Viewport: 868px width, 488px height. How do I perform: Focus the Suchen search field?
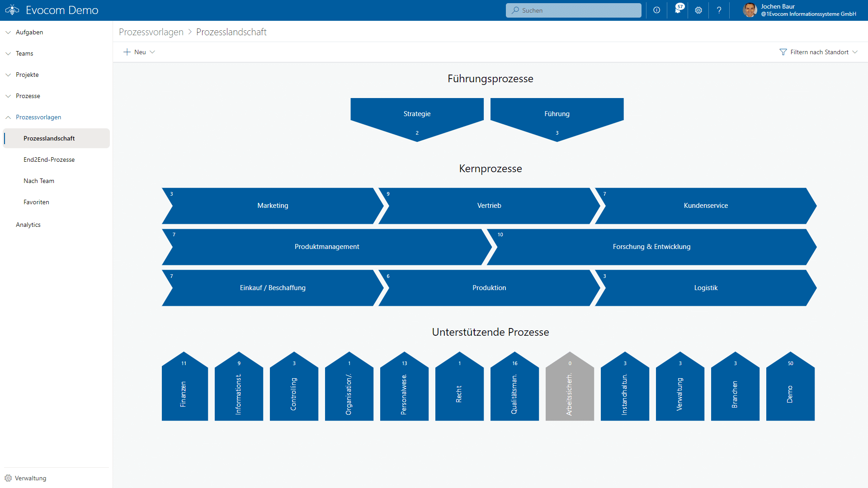[x=573, y=10]
